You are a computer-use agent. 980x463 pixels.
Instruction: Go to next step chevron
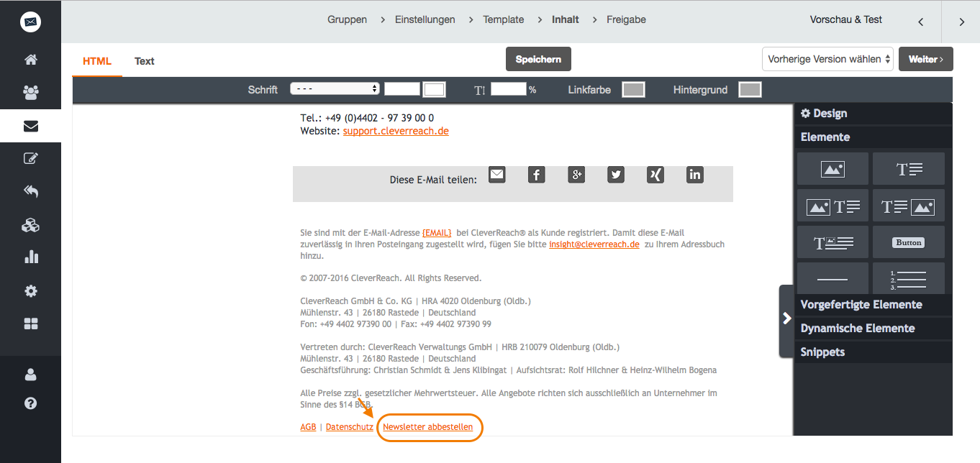[961, 22]
